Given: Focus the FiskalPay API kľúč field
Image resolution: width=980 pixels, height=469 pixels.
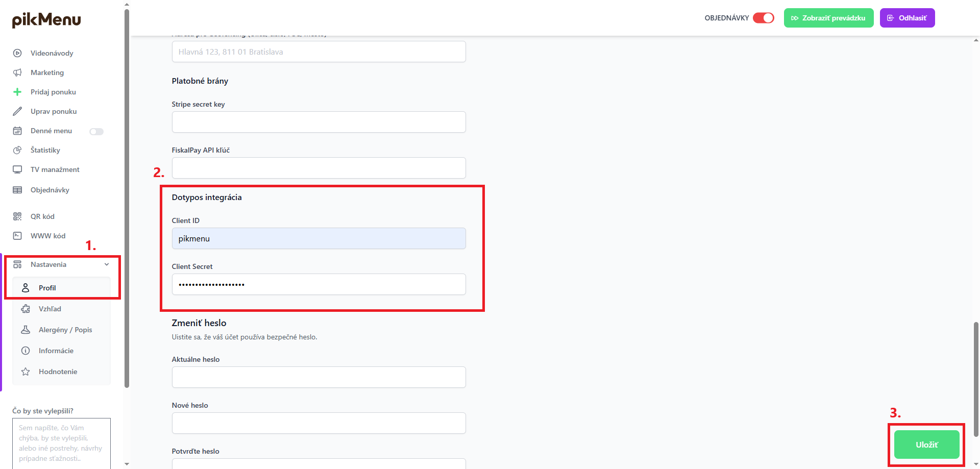Looking at the screenshot, I should [x=318, y=168].
